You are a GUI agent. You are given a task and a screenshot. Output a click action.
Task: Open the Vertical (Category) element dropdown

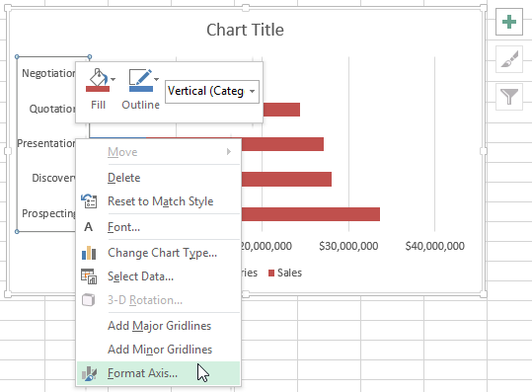[212, 91]
